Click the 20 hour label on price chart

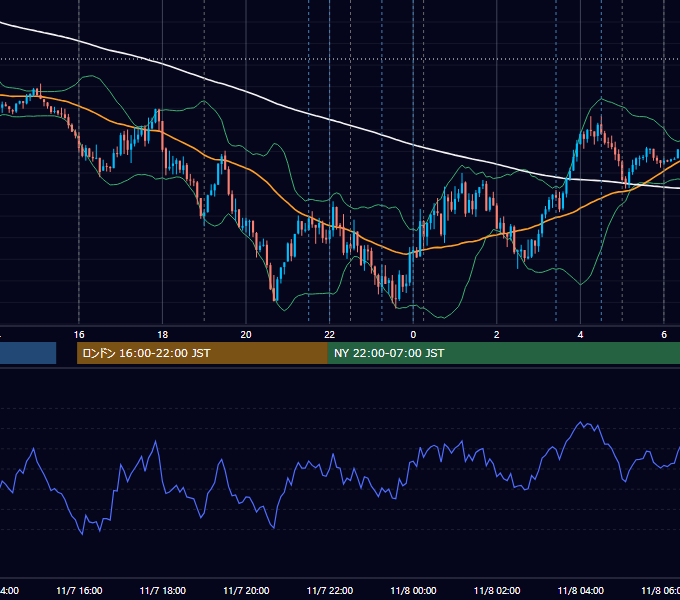[246, 335]
